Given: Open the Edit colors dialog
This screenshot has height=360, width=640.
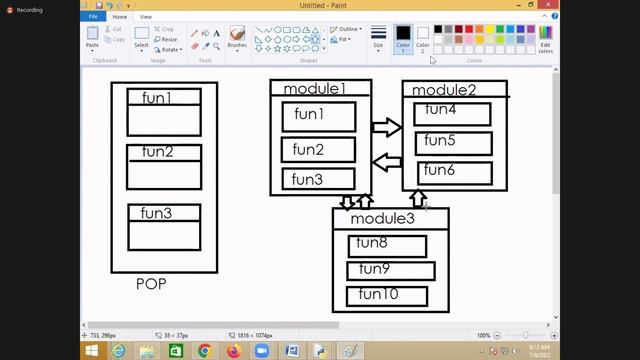Looking at the screenshot, I should pyautogui.click(x=545, y=39).
